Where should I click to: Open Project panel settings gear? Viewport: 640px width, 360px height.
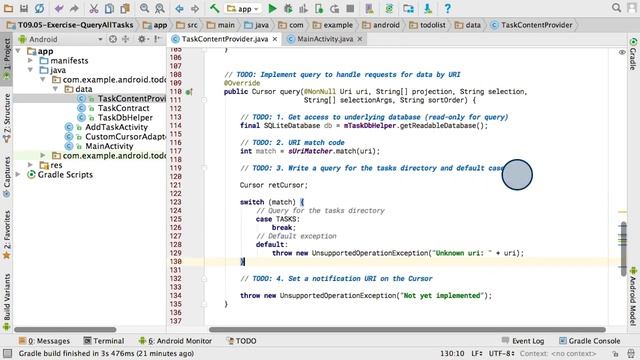click(142, 39)
